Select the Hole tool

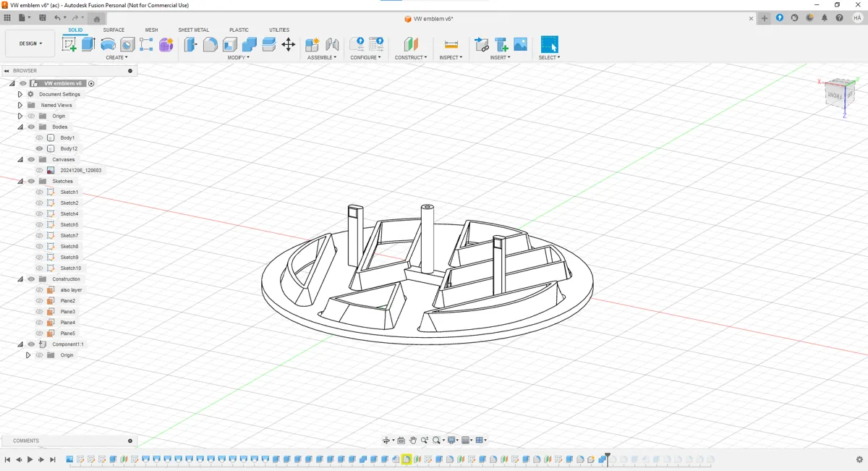click(x=127, y=45)
